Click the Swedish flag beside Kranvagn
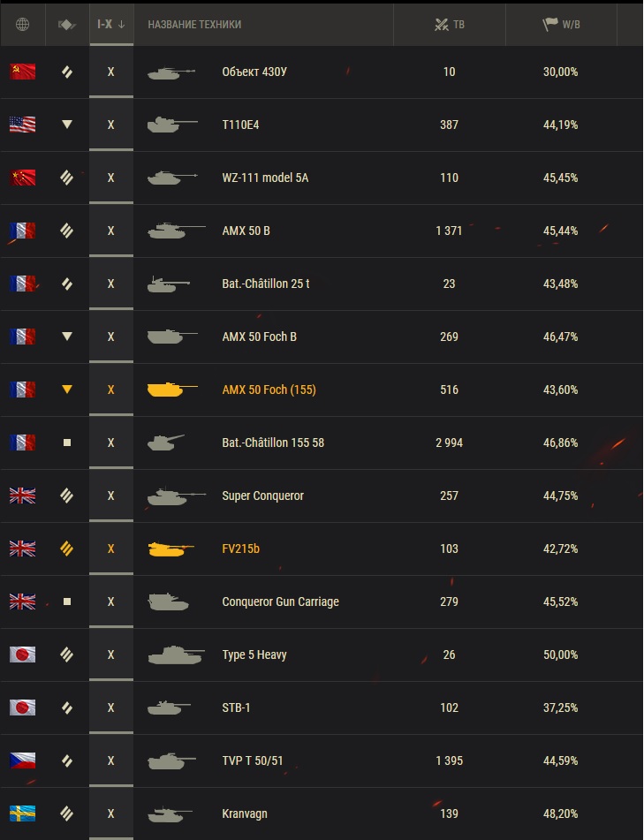 point(22,814)
